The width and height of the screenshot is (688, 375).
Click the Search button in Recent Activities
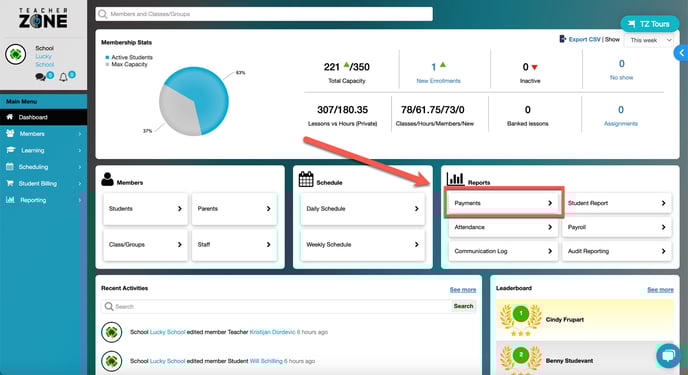pyautogui.click(x=463, y=306)
